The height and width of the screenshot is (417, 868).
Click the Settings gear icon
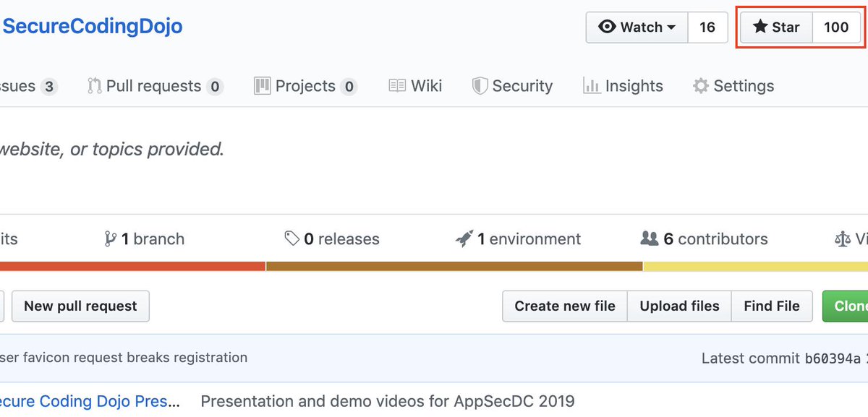700,86
